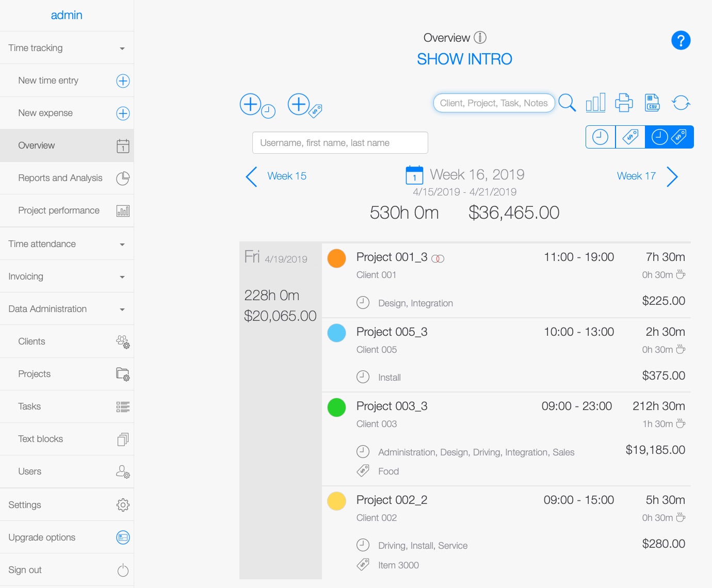Expand the Data Administration section

pyautogui.click(x=67, y=308)
